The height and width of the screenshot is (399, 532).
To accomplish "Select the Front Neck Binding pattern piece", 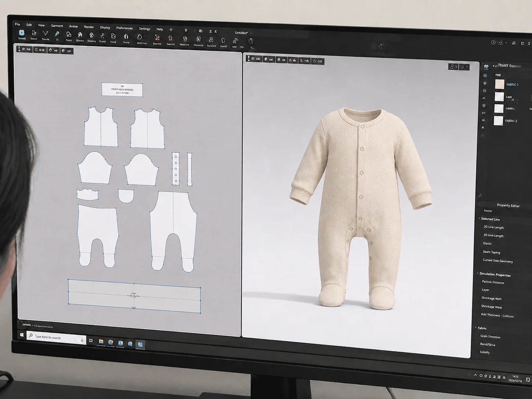I will click(122, 90).
